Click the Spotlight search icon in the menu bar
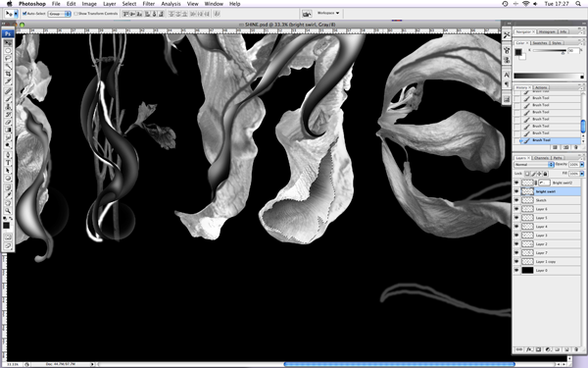This screenshot has width=588, height=368. point(578,4)
